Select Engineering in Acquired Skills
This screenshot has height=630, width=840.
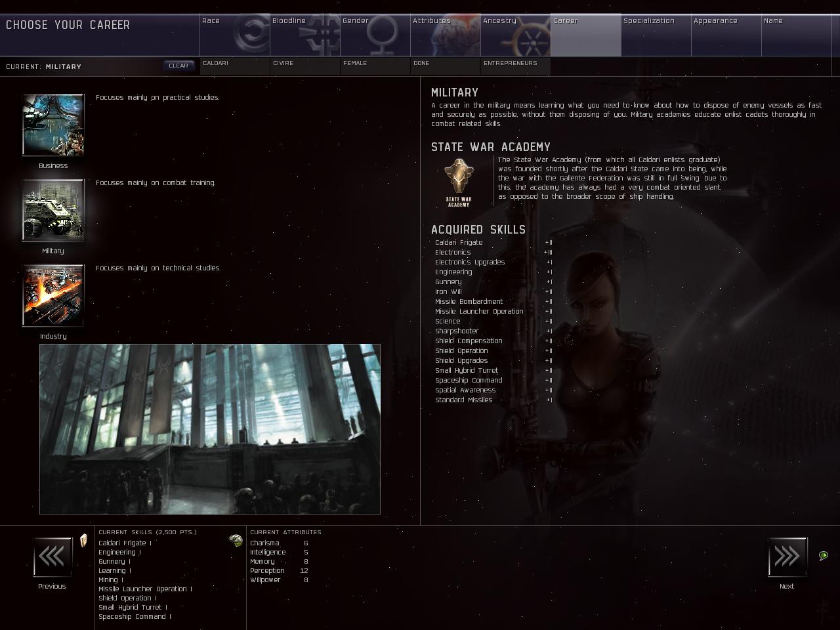coord(493,272)
